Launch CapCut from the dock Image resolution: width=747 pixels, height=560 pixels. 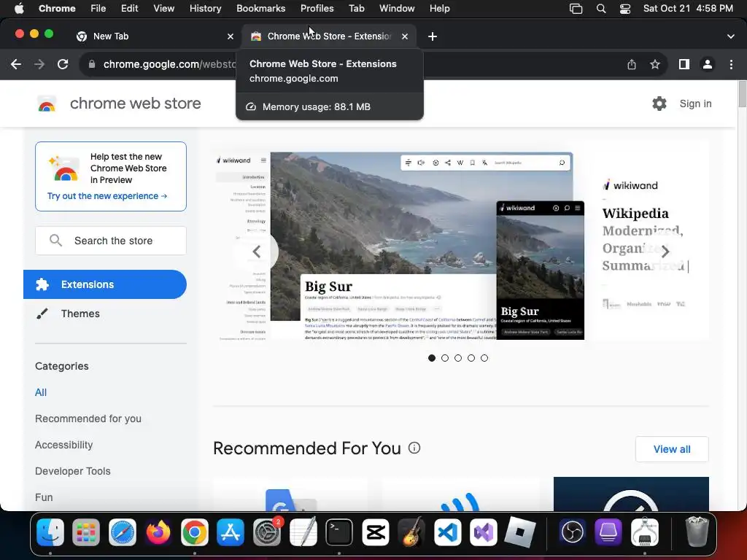(376, 532)
